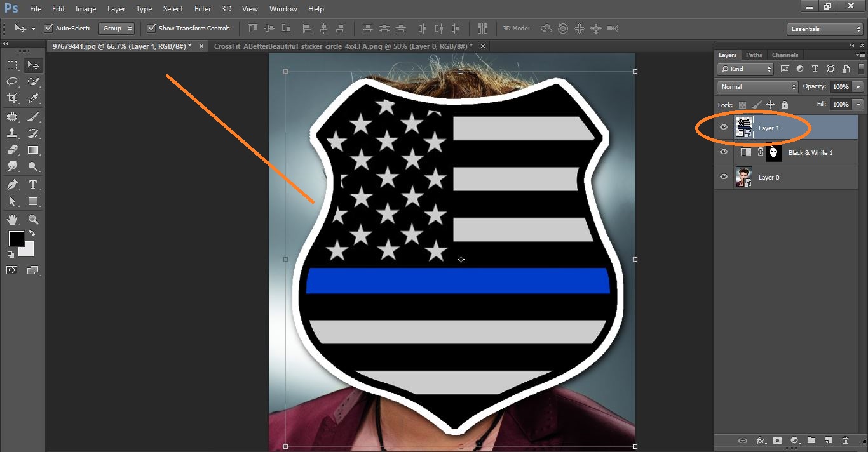Uncheck the Auto-Select checkbox
Viewport: 868px width, 452px height.
coord(49,28)
